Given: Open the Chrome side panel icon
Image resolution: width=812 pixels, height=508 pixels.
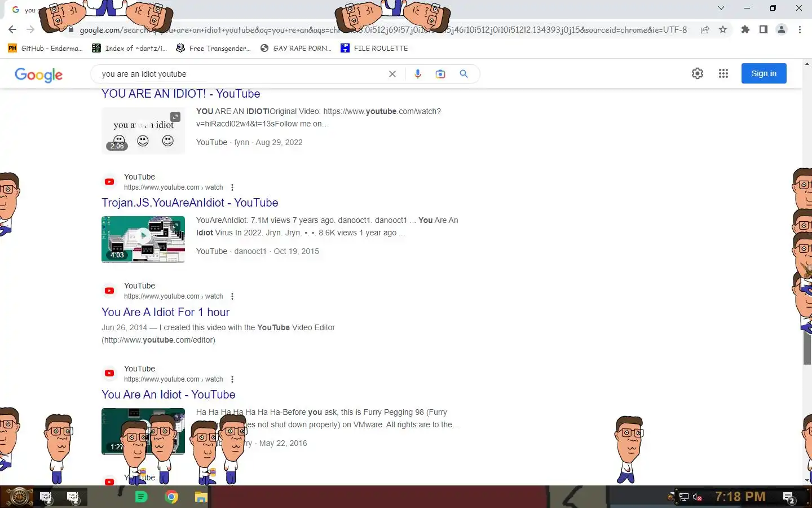Looking at the screenshot, I should 764,29.
